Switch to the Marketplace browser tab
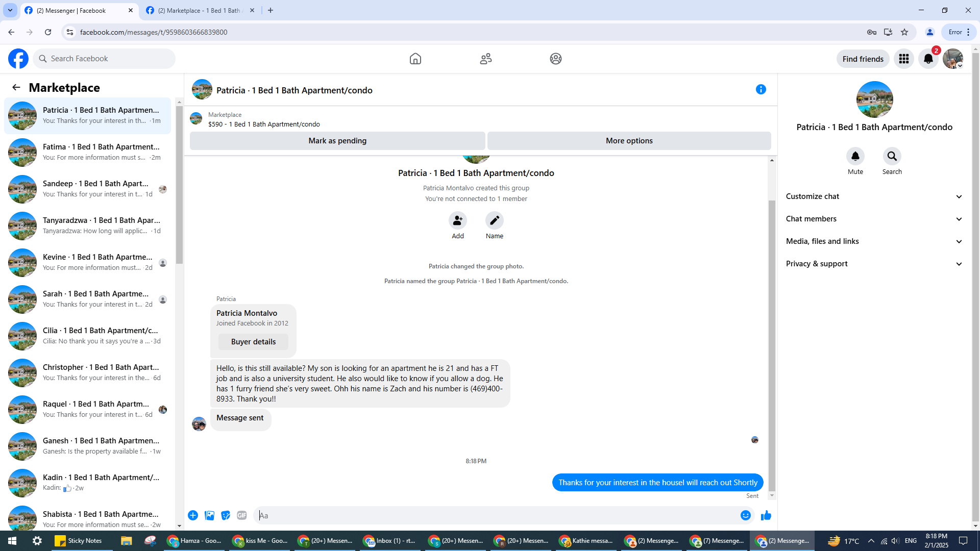This screenshot has height=551, width=980. 200,10
